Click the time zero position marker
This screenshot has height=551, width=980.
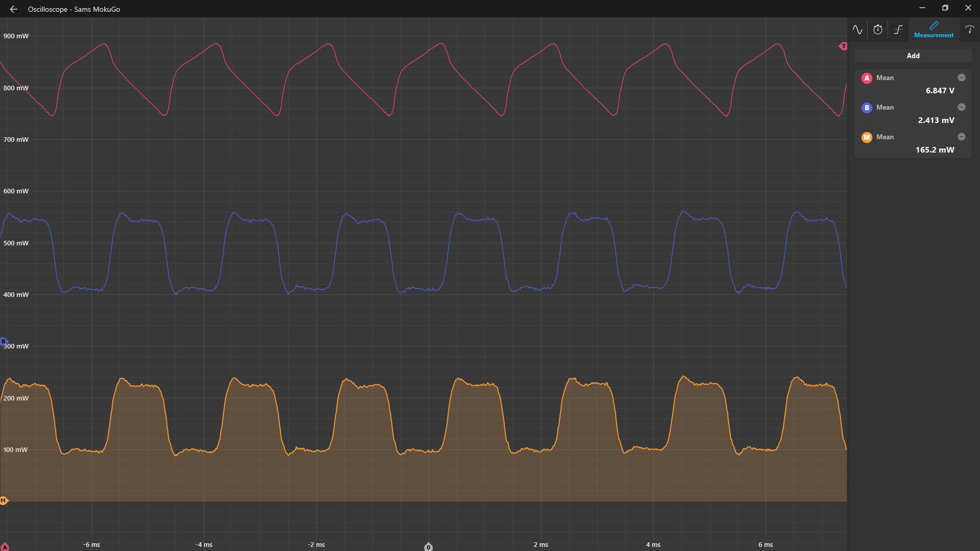click(429, 547)
